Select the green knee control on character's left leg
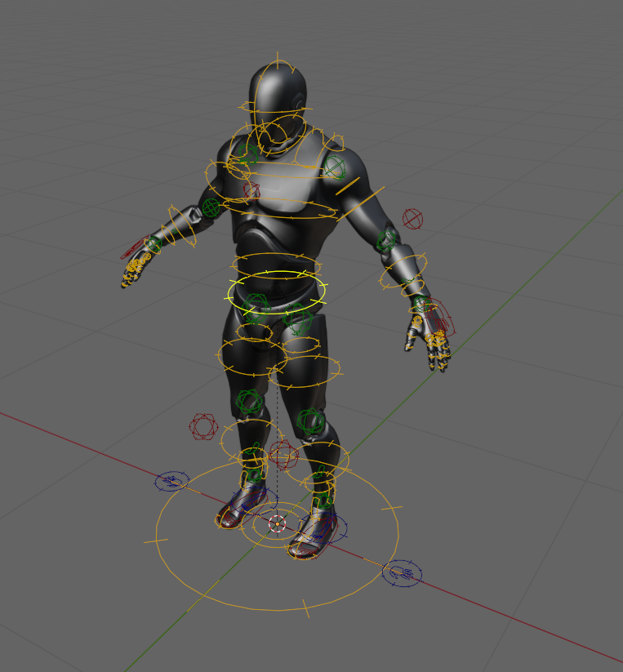Screen dimensions: 623x672 coord(310,421)
